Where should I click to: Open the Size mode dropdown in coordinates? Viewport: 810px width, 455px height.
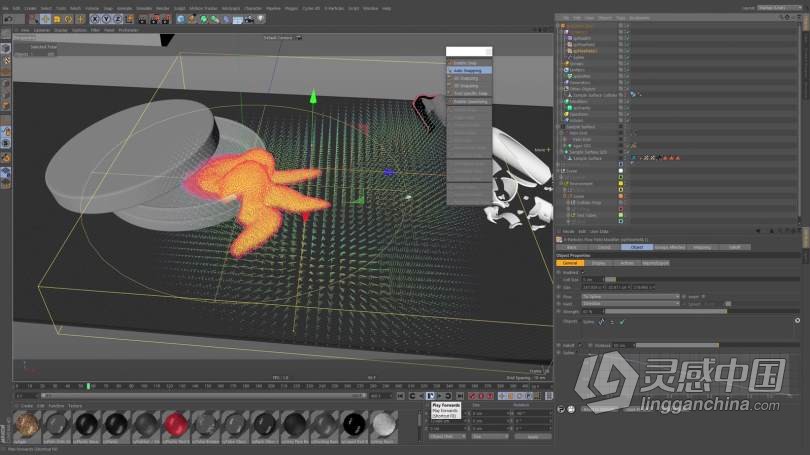pos(489,436)
